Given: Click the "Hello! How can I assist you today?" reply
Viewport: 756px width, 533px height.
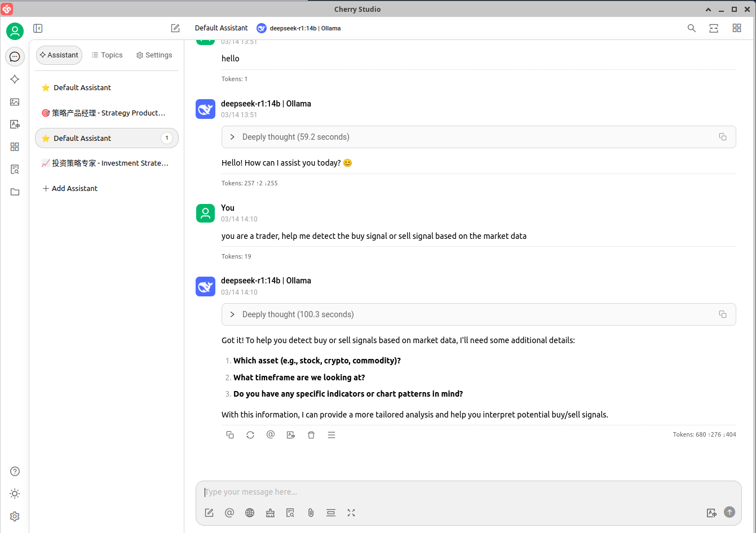Looking at the screenshot, I should (287, 163).
